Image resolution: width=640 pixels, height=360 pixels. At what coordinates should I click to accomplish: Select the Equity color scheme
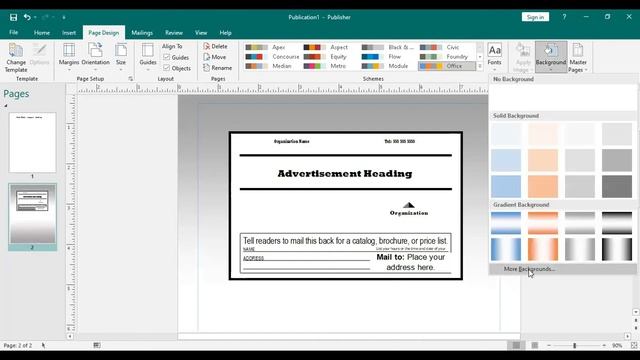(x=330, y=57)
